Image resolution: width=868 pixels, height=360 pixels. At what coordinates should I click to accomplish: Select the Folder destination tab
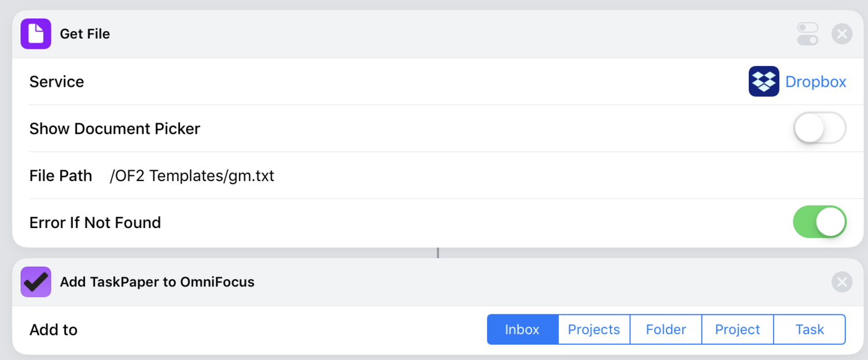coord(665,329)
